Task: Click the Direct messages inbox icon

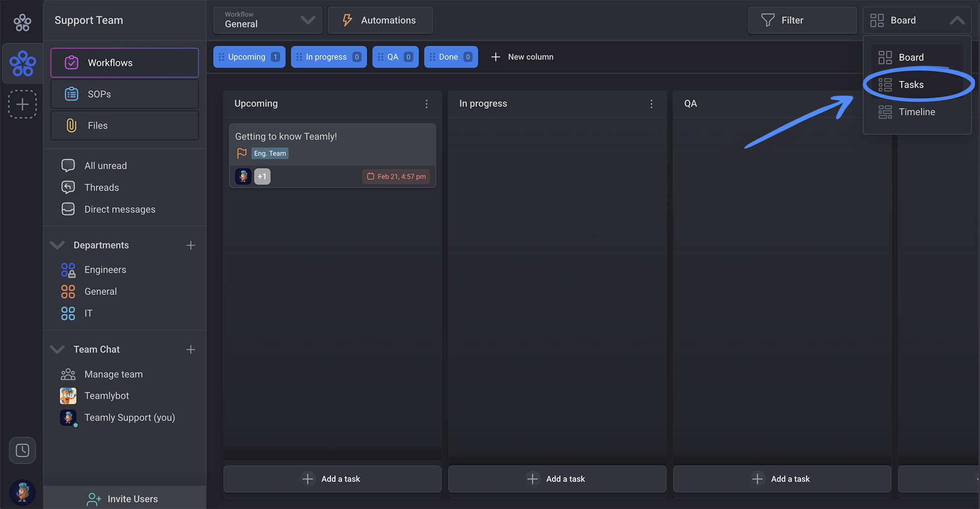Action: 68,209
